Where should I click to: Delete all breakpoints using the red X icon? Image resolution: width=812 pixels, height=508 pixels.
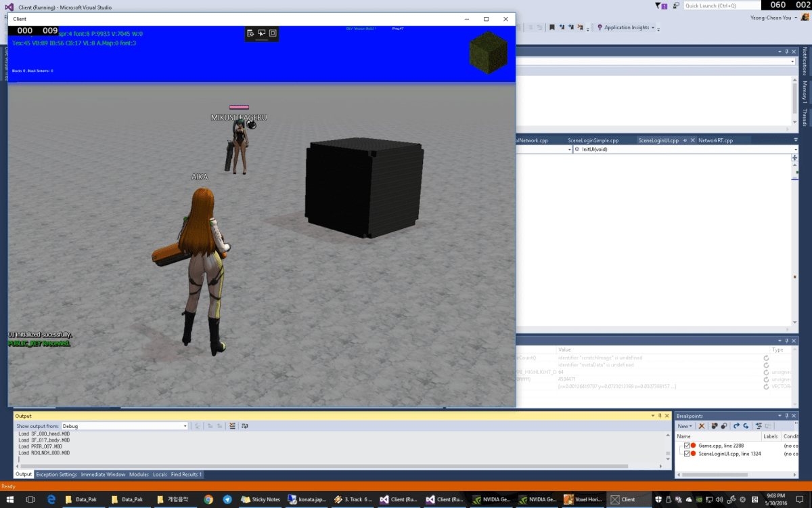(x=702, y=426)
